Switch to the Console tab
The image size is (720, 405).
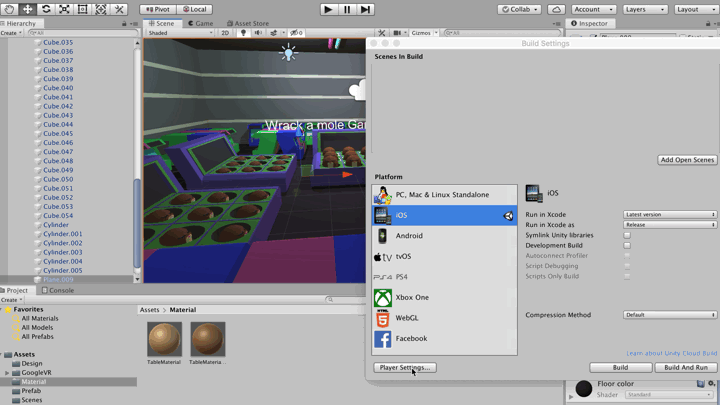point(58,290)
